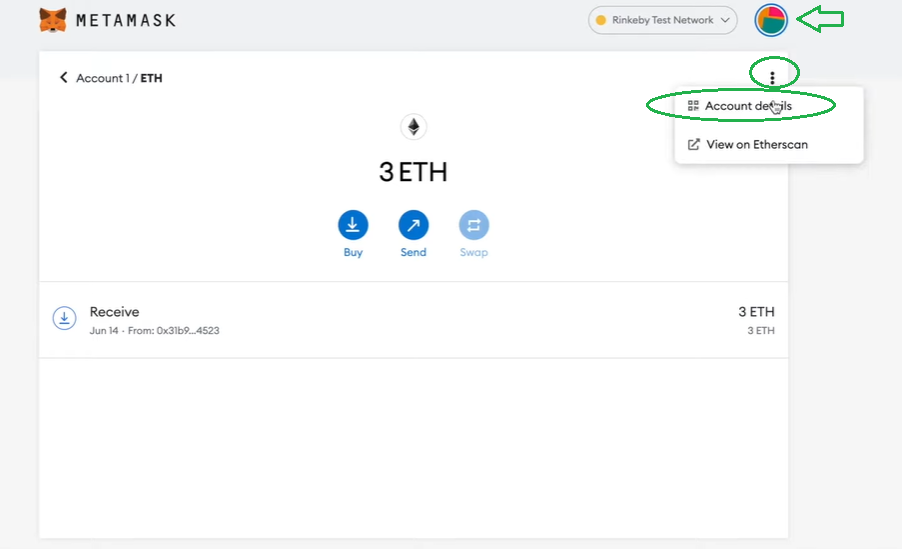This screenshot has height=549, width=902.
Task: Click the Send text label
Action: pos(414,252)
